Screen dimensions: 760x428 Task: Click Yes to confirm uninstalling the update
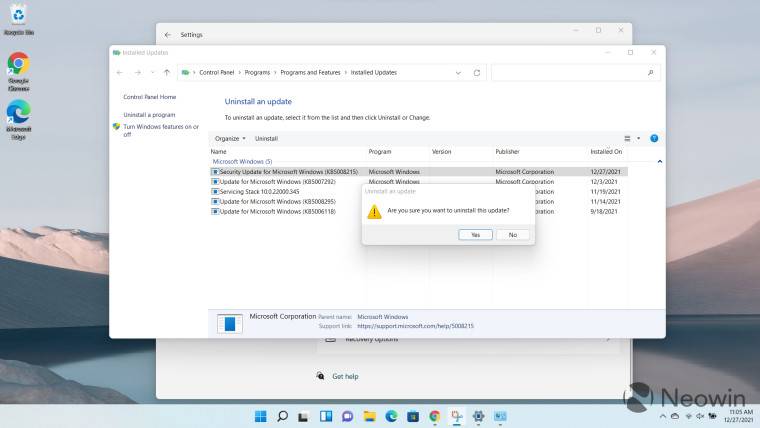click(x=475, y=234)
